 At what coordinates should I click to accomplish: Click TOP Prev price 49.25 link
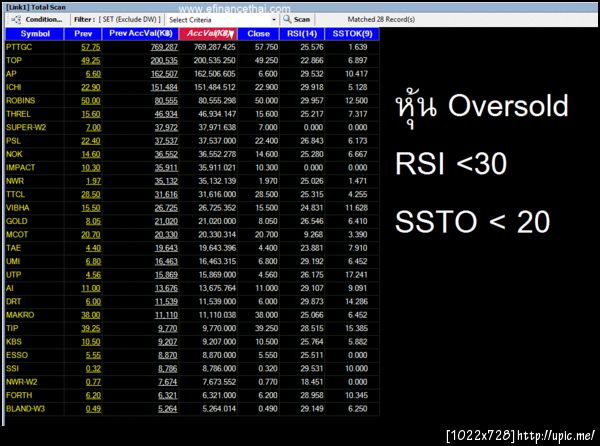(91, 60)
